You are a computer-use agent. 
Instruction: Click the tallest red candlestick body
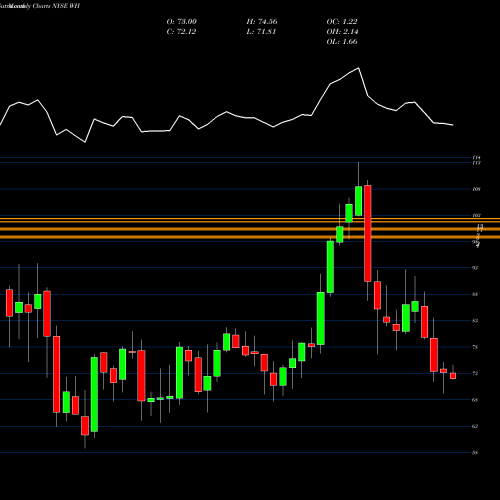tap(368, 233)
